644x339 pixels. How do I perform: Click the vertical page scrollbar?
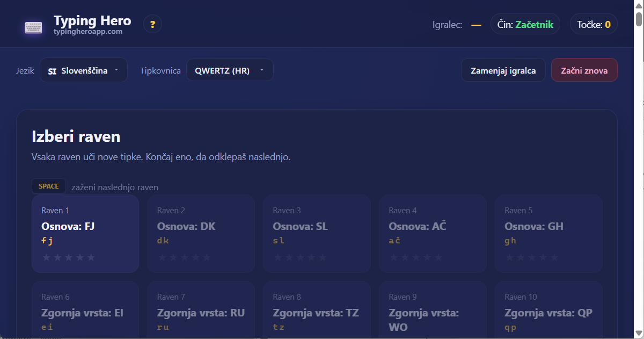pyautogui.click(x=639, y=169)
